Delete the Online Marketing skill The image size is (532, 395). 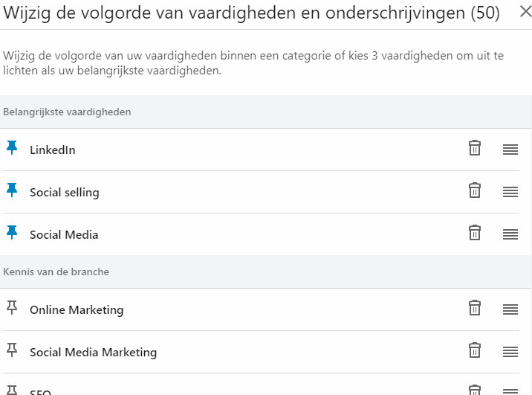(x=474, y=308)
